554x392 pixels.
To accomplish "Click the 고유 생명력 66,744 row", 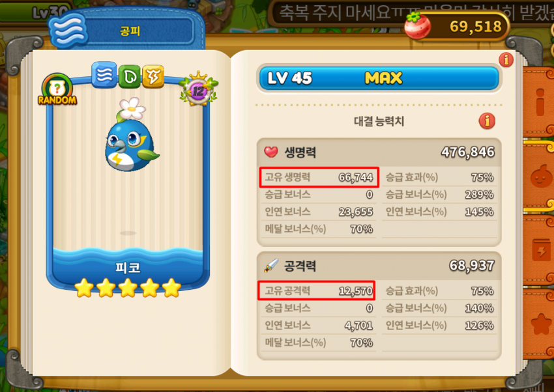I will pyautogui.click(x=319, y=177).
